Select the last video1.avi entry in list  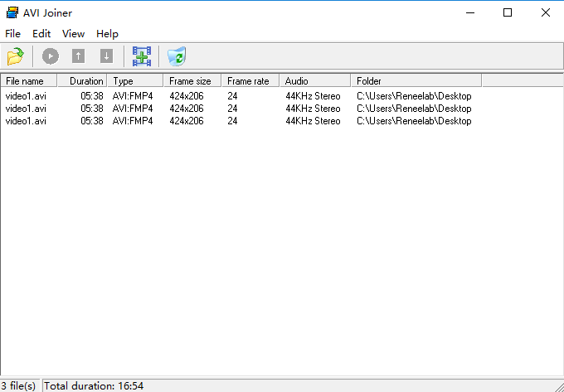(26, 121)
